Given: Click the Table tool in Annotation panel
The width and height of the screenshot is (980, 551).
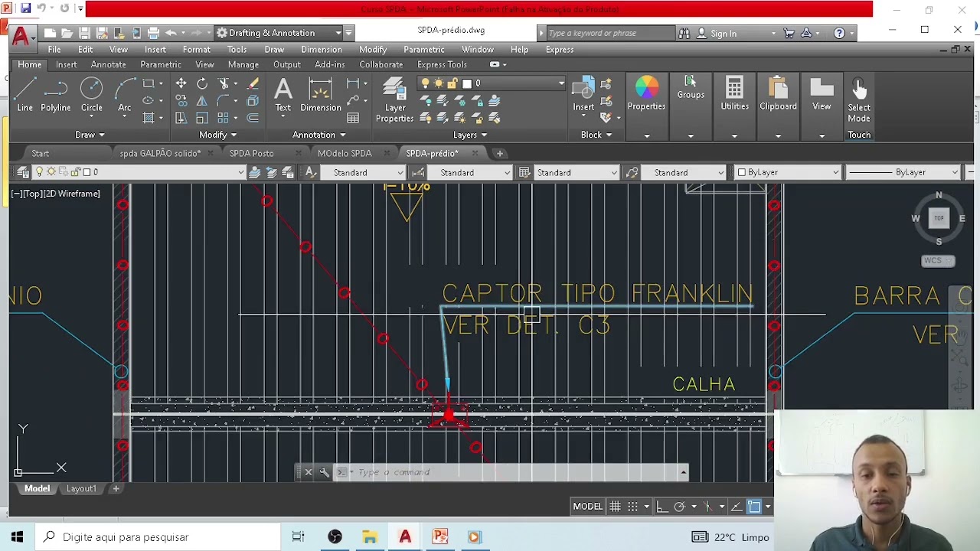Looking at the screenshot, I should [353, 118].
